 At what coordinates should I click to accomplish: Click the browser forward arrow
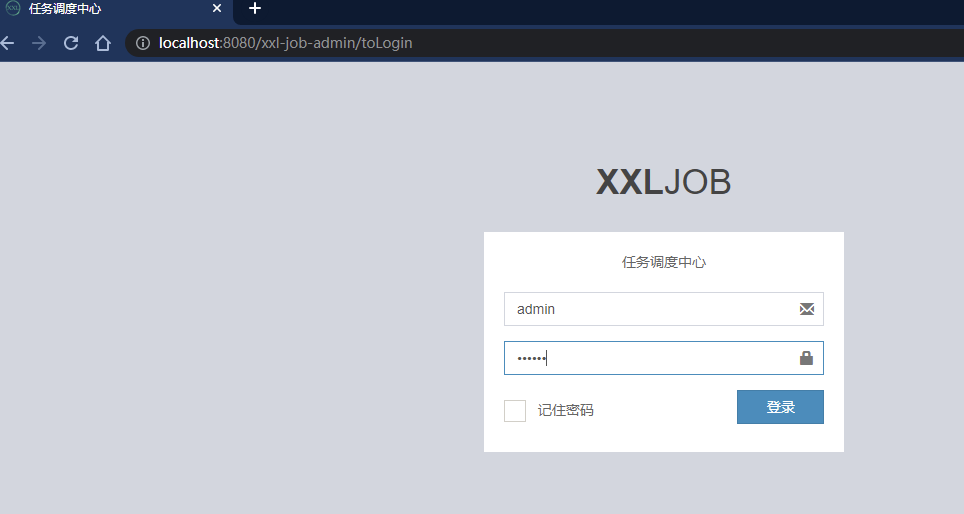pyautogui.click(x=39, y=43)
